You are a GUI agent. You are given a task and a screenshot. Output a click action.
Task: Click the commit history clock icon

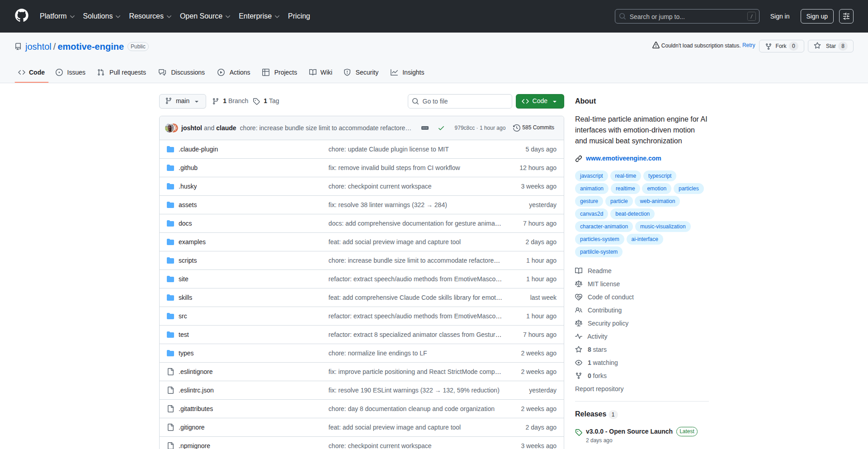[517, 128]
